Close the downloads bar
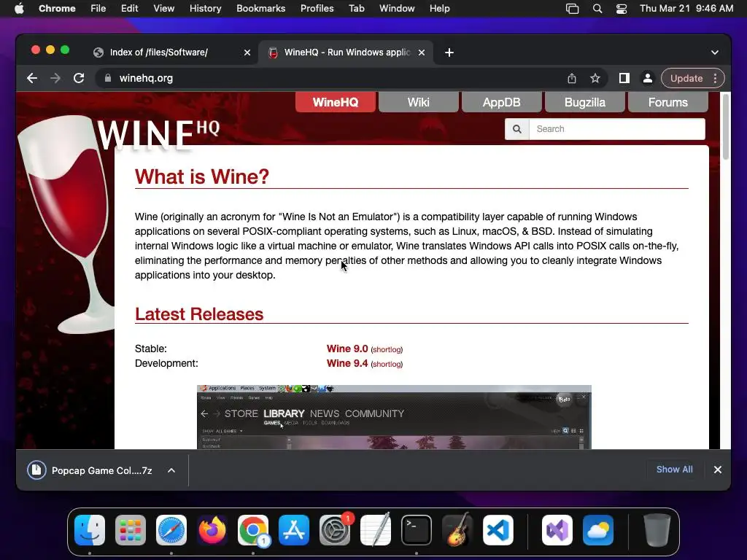 pyautogui.click(x=718, y=470)
